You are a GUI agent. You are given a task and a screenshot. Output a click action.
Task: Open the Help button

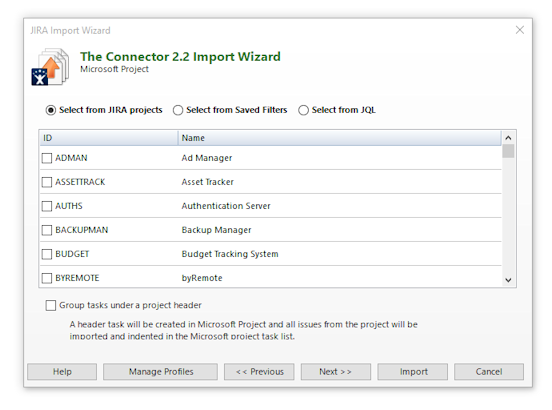(62, 372)
